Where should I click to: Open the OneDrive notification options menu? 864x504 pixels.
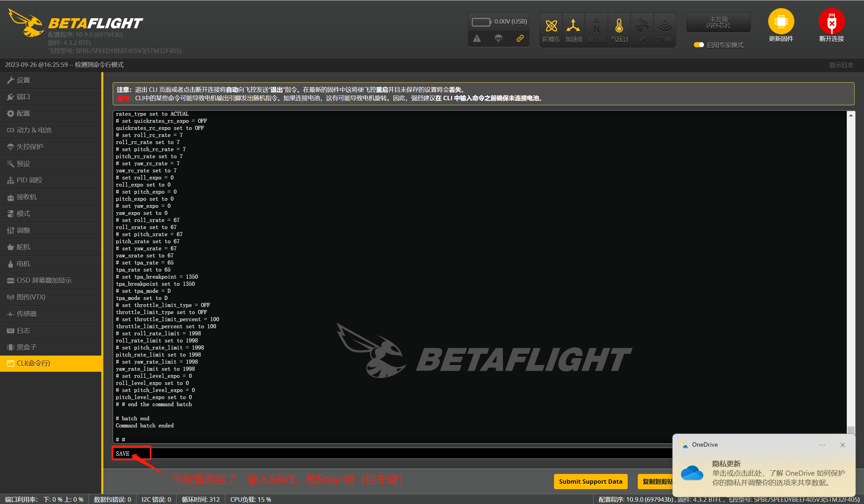click(822, 445)
